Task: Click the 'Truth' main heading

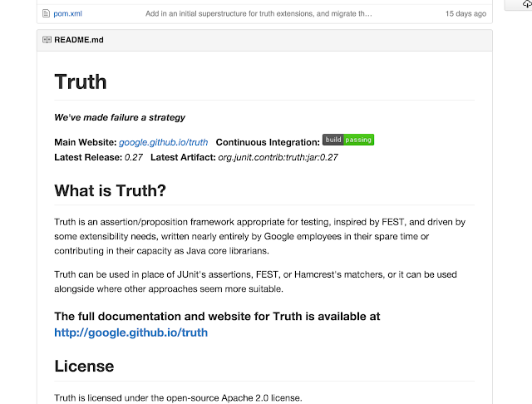Action: click(81, 81)
